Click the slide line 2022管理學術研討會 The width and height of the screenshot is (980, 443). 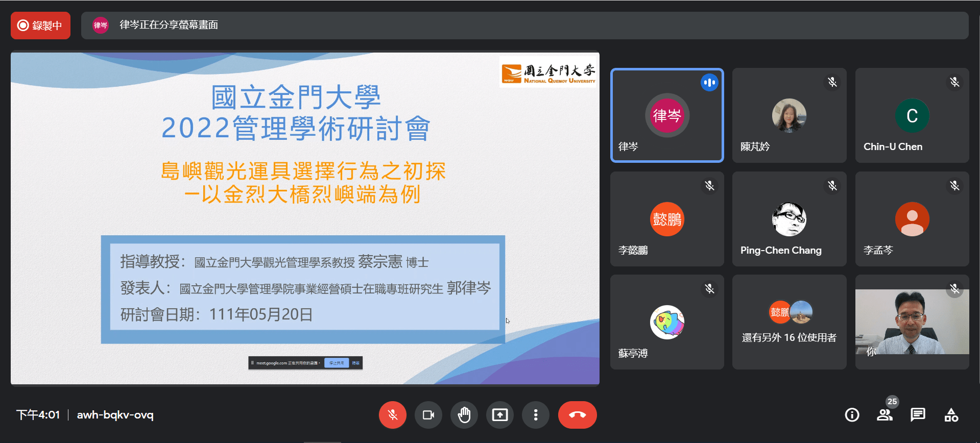coord(296,128)
